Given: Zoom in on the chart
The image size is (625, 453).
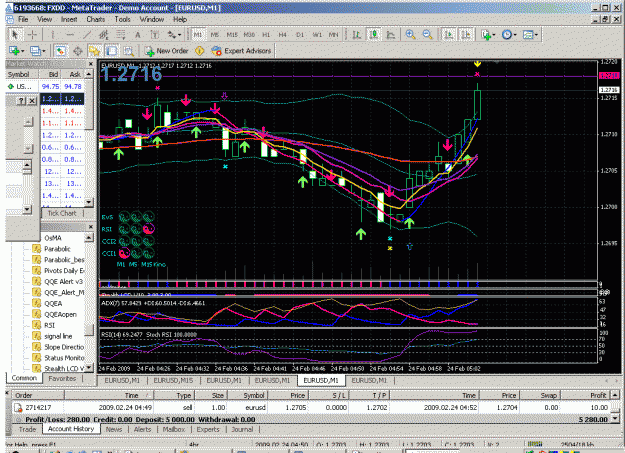Looking at the screenshot, I should point(410,35).
